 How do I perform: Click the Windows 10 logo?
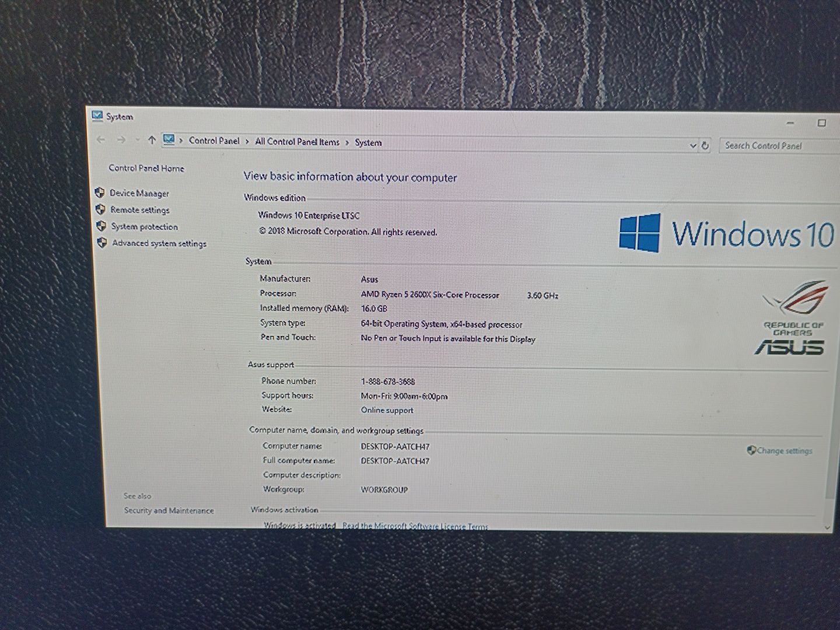[x=726, y=233]
